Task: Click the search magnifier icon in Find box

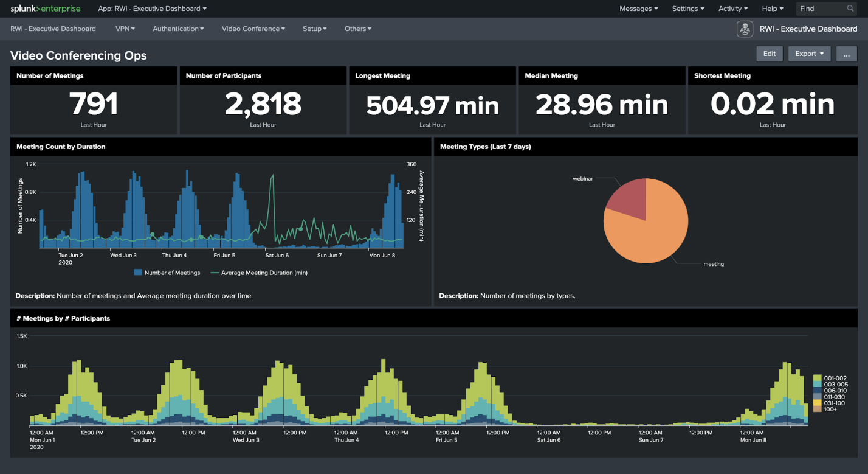Action: pyautogui.click(x=850, y=9)
